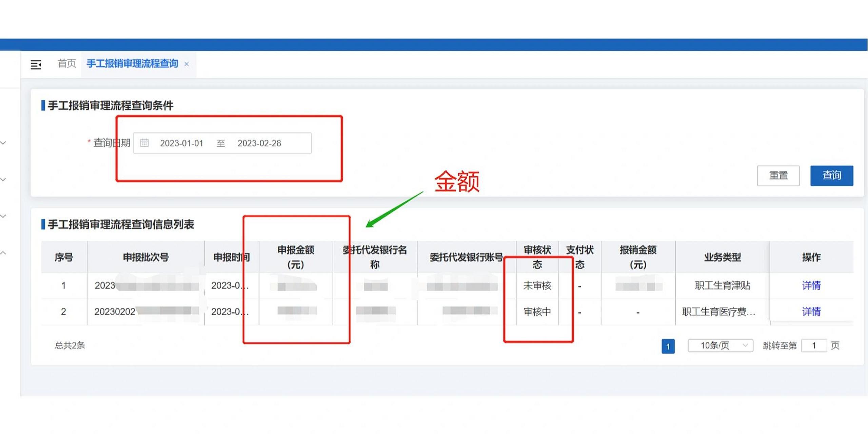Click 总共2条 total count text
The width and height of the screenshot is (868, 434).
point(70,346)
